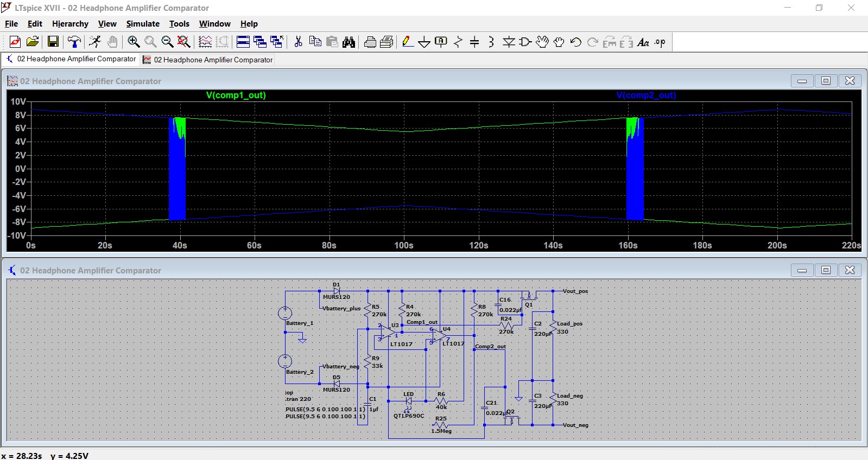Select the Move open-hand tool
Screen dimensions: 868x460
[x=542, y=42]
